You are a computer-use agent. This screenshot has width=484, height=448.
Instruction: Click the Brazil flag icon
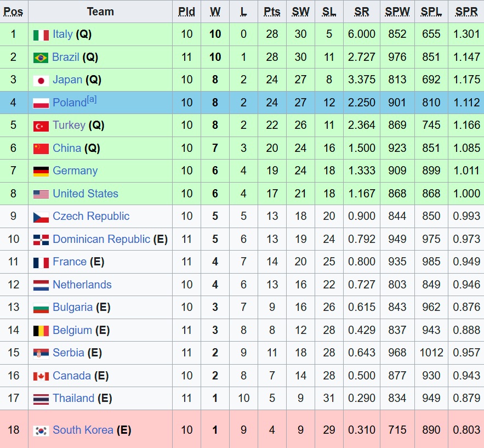click(x=41, y=58)
